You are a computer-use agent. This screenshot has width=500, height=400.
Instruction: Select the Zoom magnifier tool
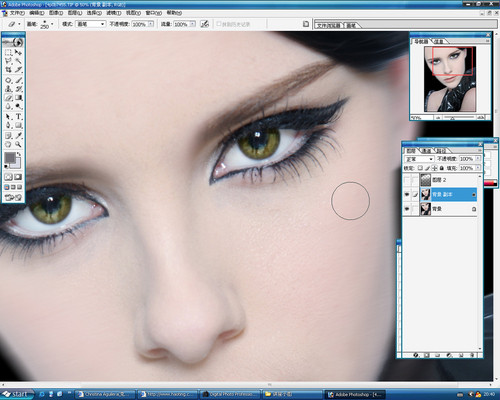(19, 144)
